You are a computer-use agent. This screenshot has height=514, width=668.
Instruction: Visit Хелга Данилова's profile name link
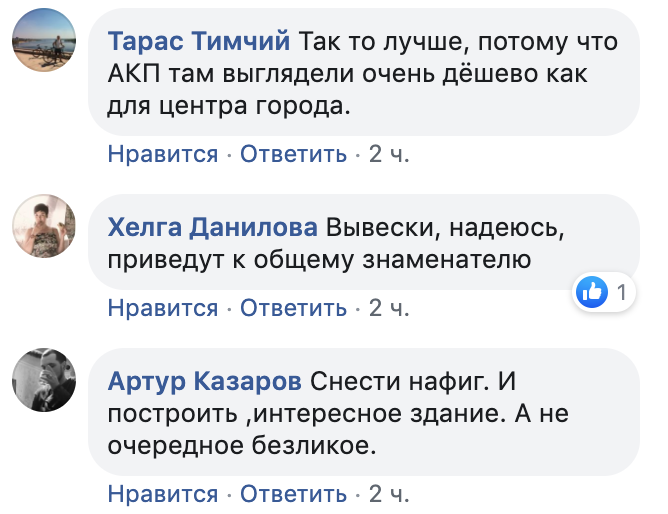[x=212, y=227]
